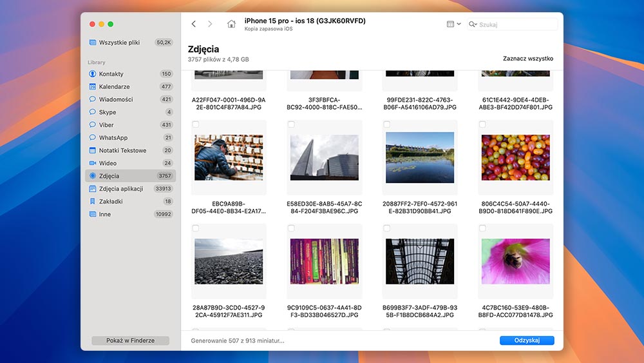Click the search magnifier icon
The image size is (644, 363).
coord(473,25)
